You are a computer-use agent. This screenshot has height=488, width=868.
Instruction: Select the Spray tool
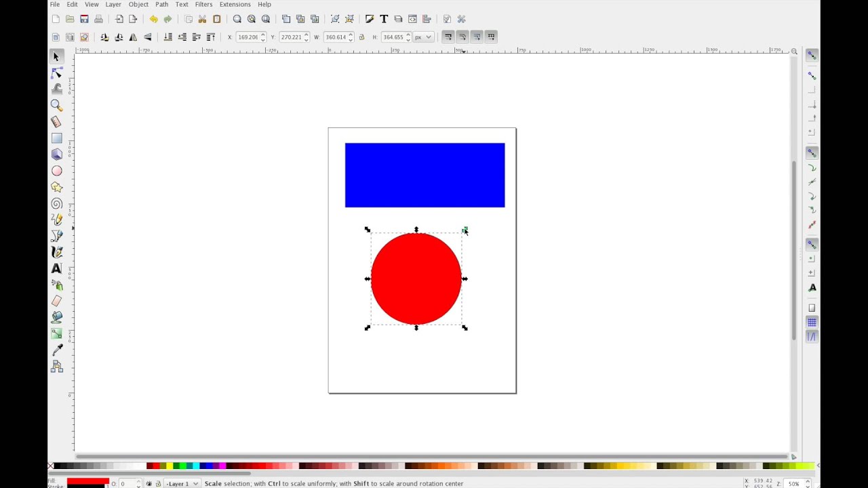tap(56, 285)
